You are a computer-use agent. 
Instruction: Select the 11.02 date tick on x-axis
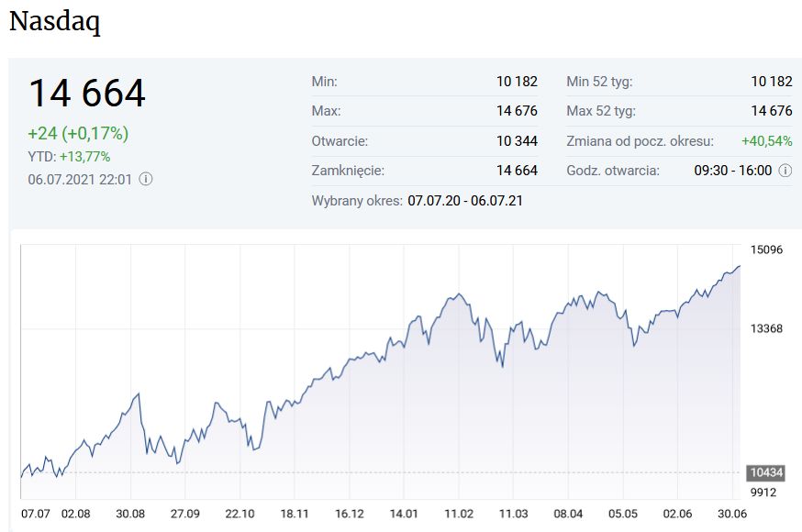(x=458, y=513)
